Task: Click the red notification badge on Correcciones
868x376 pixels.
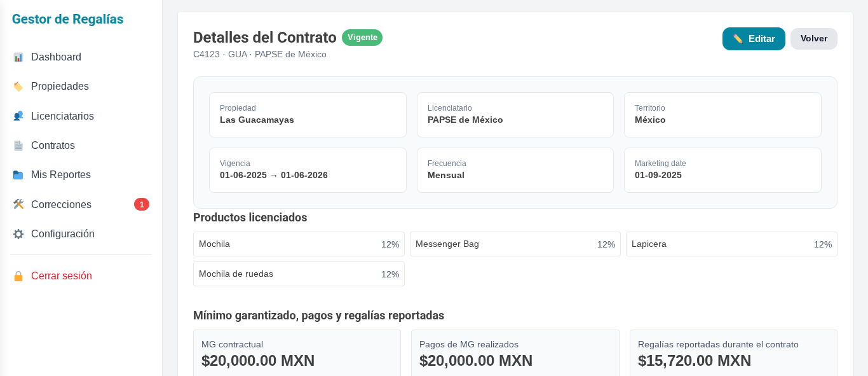Action: 141,204
